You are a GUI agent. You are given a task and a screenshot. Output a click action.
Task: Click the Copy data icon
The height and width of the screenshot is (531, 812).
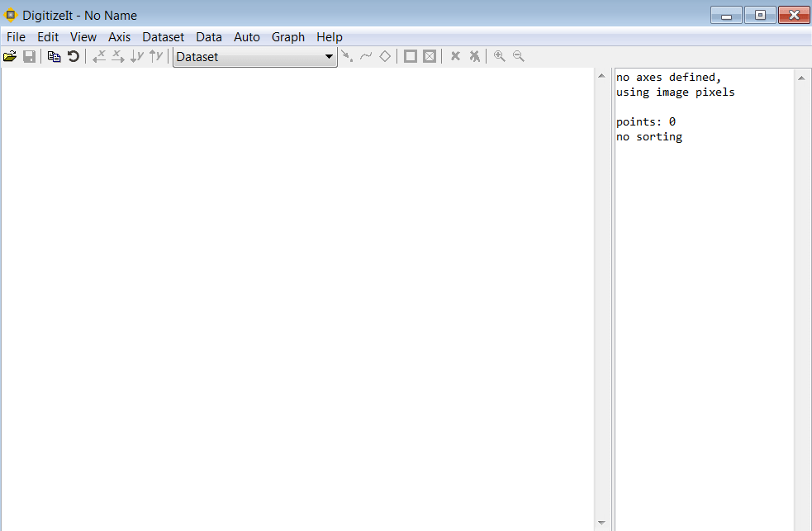[x=54, y=56]
